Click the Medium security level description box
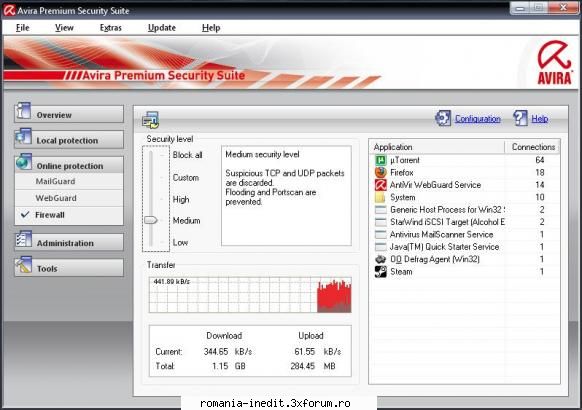Image resolution: width=582 pixels, height=410 pixels. tap(286, 196)
